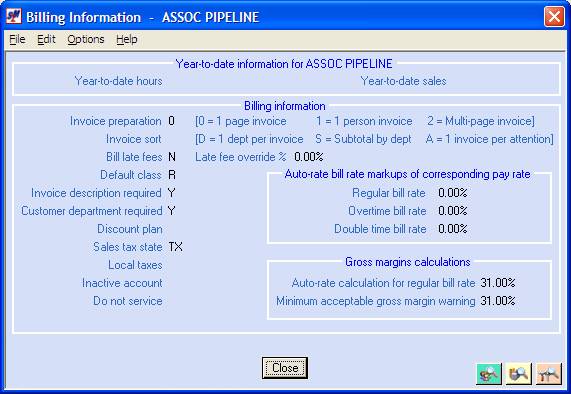Viewport: 571px width, 394px height.
Task: Click the Invoice sort label
Action: click(x=134, y=139)
